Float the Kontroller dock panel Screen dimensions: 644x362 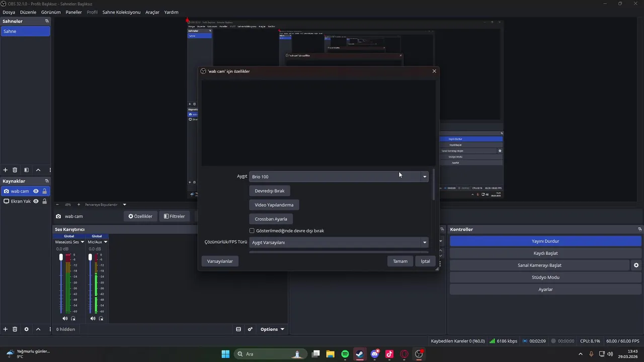(639, 229)
